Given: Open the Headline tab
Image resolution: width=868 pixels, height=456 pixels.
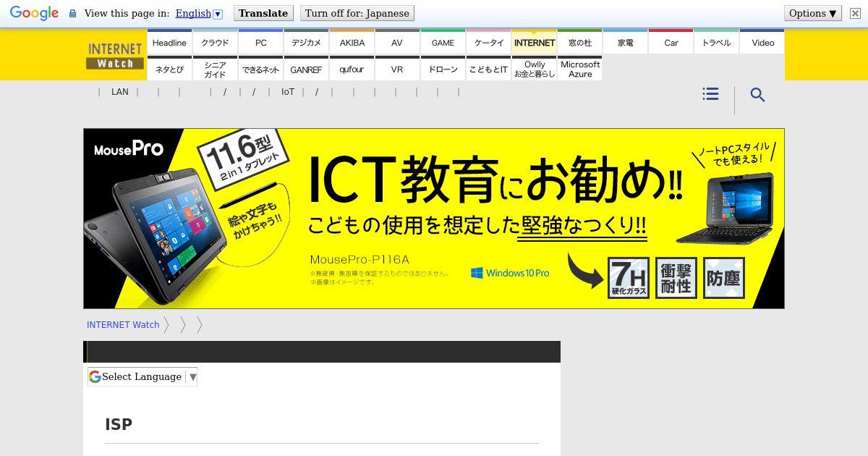Looking at the screenshot, I should (169, 42).
